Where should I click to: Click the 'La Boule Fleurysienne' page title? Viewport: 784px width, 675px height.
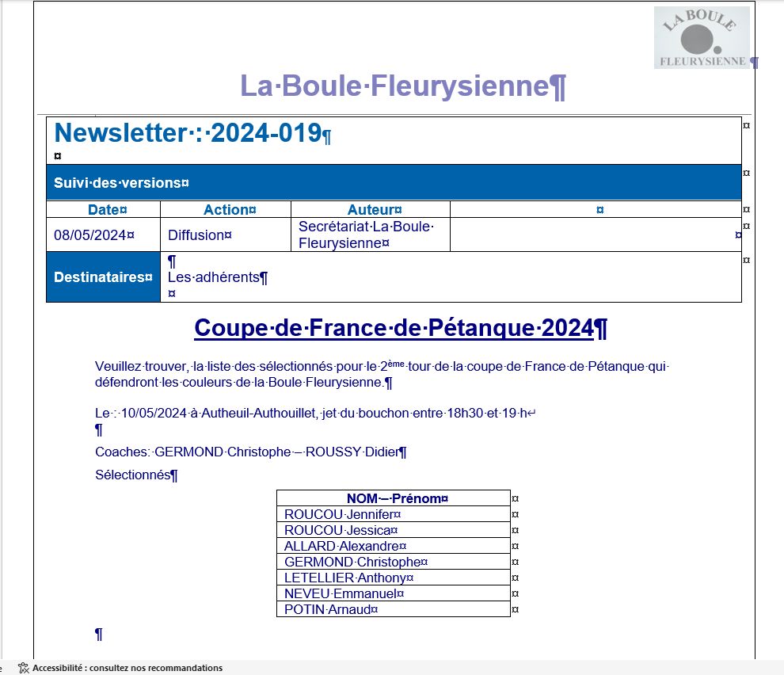(402, 86)
